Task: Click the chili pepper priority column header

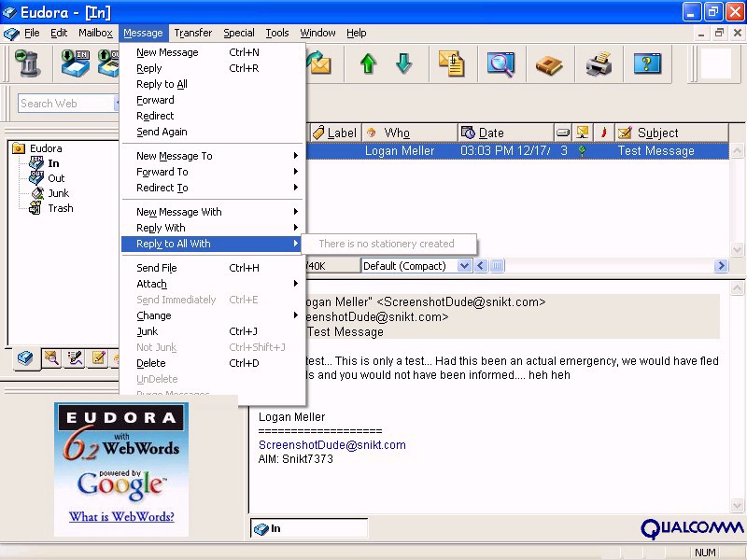Action: point(603,133)
